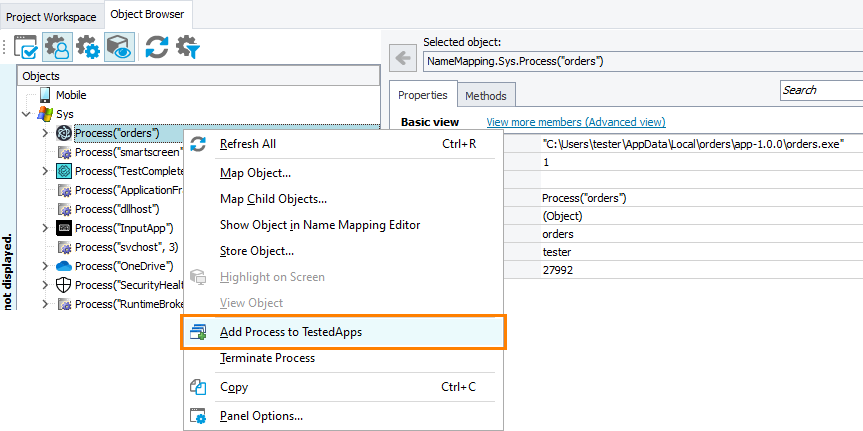Toggle the cube-with-eye visibility filter

(x=119, y=47)
